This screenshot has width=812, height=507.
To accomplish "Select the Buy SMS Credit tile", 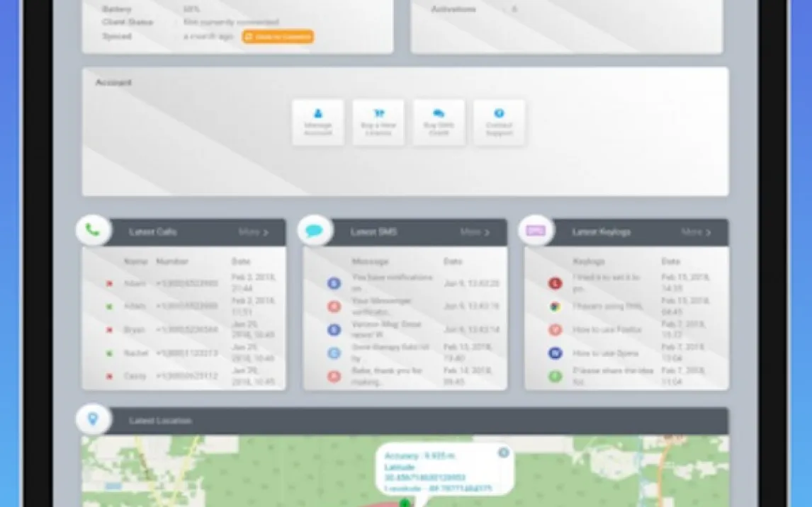I will click(x=439, y=123).
